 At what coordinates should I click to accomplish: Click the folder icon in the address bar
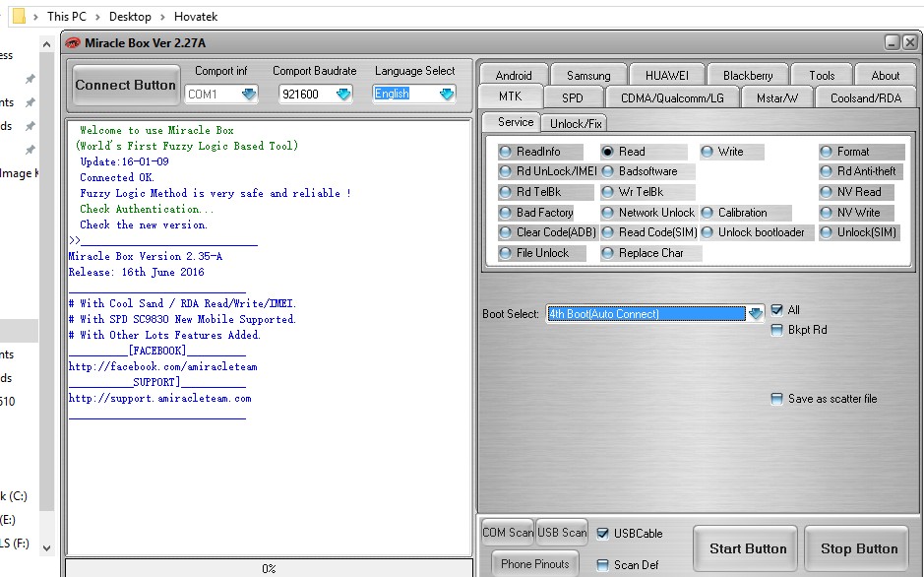pos(18,16)
